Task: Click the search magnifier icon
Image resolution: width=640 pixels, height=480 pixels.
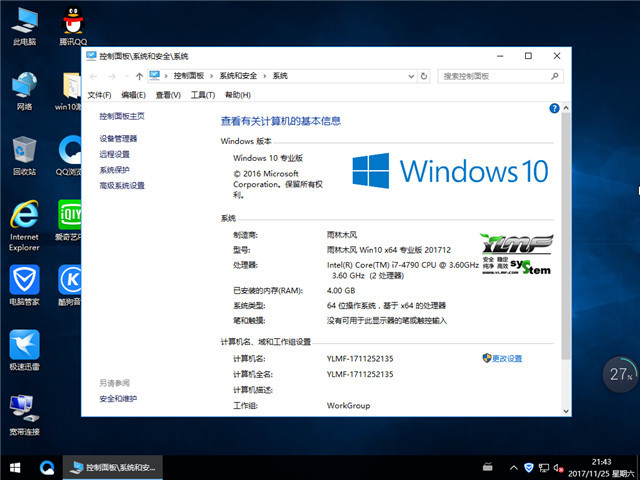Action: 555,76
